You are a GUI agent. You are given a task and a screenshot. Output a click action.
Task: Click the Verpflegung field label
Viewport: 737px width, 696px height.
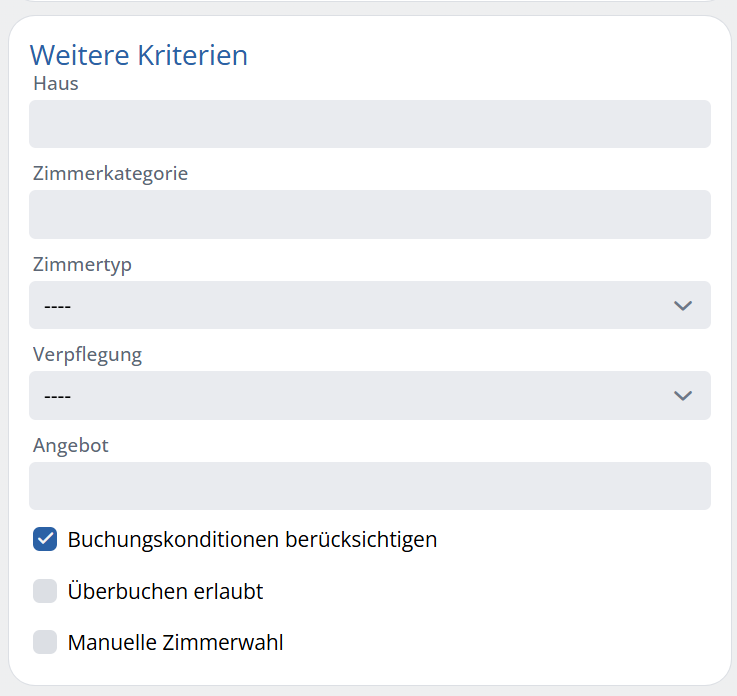87,355
